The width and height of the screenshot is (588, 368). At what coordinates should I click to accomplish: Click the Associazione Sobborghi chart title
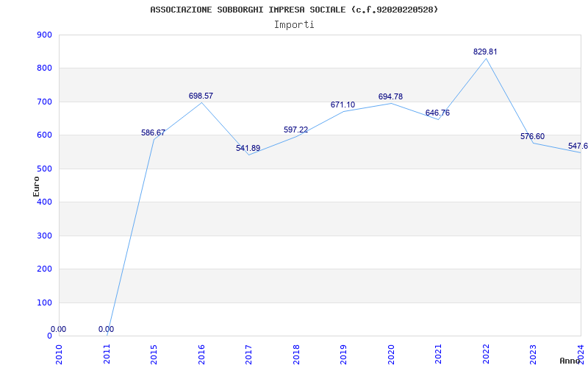point(294,10)
